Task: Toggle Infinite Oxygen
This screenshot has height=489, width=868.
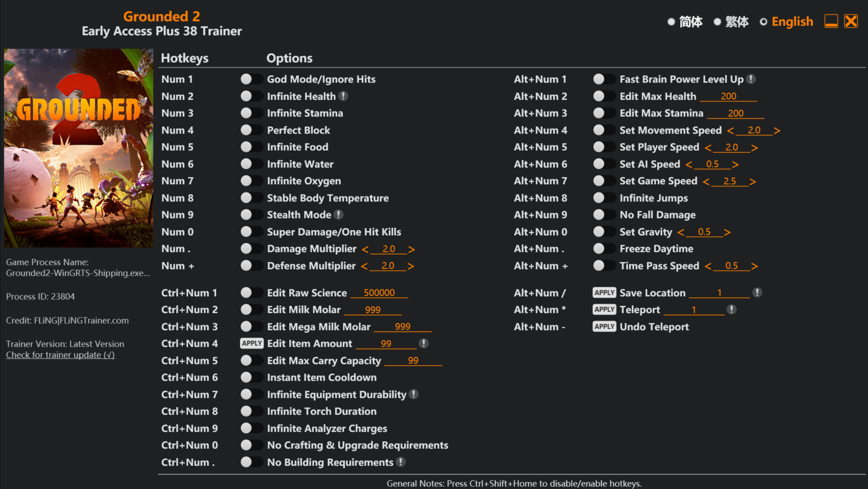Action: [x=252, y=181]
